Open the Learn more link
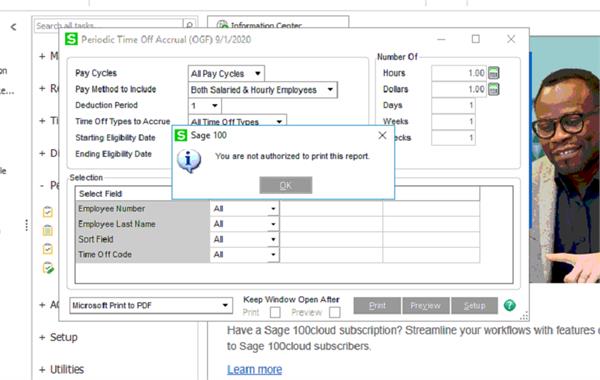The height and width of the screenshot is (380, 600). (254, 369)
